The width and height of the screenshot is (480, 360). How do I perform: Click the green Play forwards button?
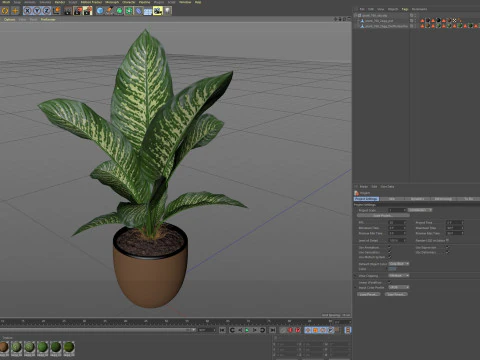coord(247,330)
